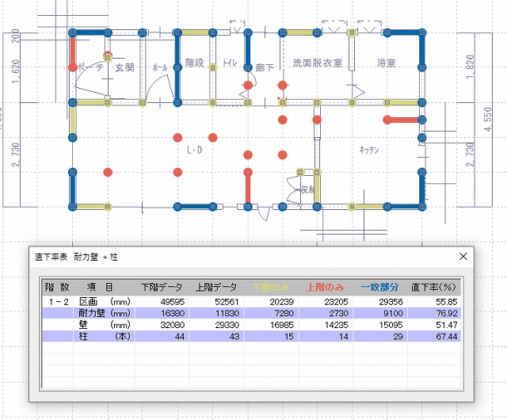Click the 階段 room label
This screenshot has height=420, width=507.
194,63
